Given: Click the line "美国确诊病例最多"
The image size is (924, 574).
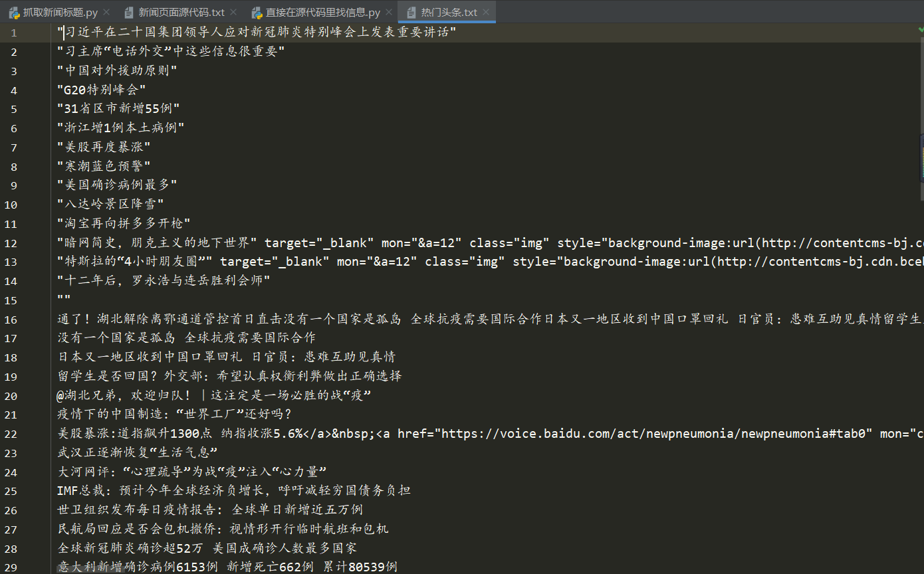Looking at the screenshot, I should pos(117,185).
